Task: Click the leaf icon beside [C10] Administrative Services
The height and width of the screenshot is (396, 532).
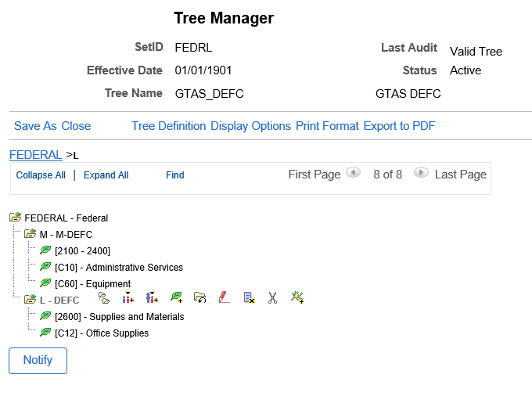Action: coord(45,267)
